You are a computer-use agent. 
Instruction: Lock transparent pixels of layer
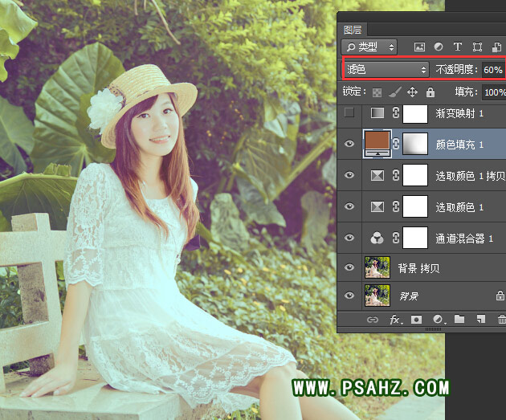[x=377, y=92]
